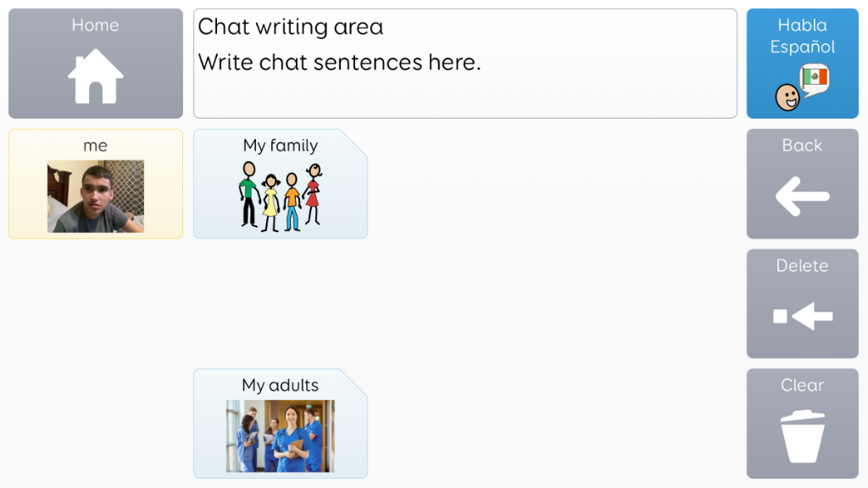
Task: Click the Back label text
Action: click(x=802, y=146)
